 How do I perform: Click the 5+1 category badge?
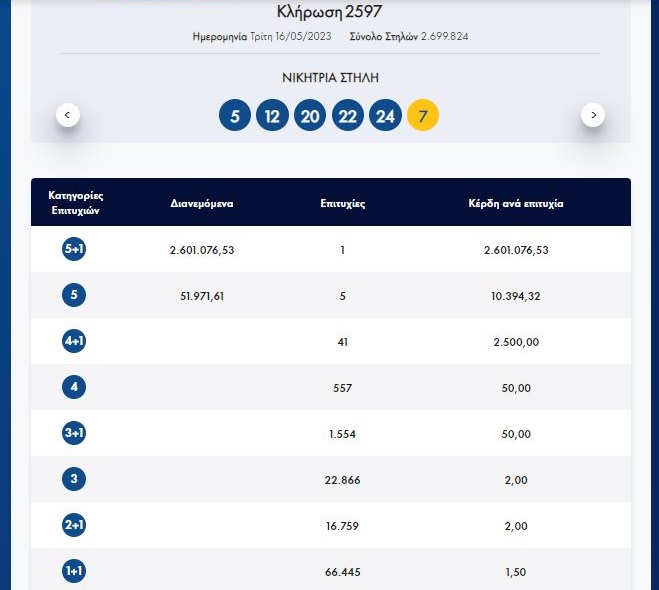click(74, 250)
